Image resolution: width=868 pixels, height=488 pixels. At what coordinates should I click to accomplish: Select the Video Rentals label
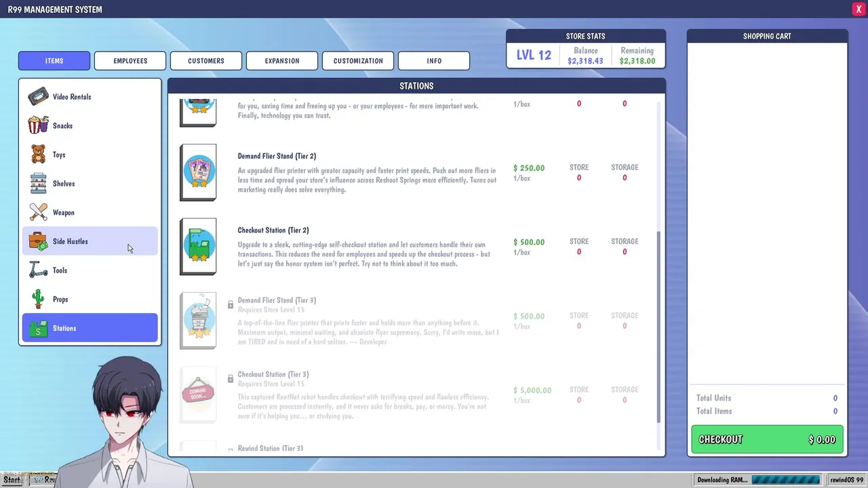point(72,97)
